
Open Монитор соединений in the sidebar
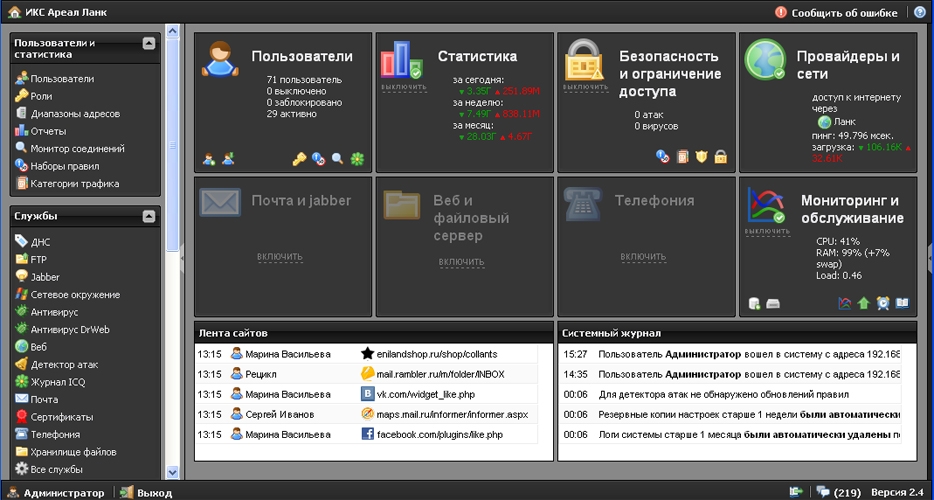click(77, 148)
